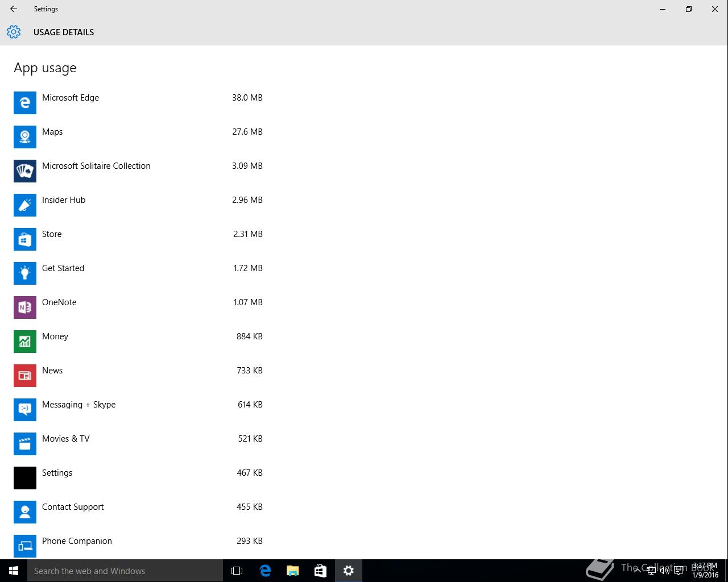Click the 884 KB usage value
Screen dimensions: 728x582
(x=250, y=336)
